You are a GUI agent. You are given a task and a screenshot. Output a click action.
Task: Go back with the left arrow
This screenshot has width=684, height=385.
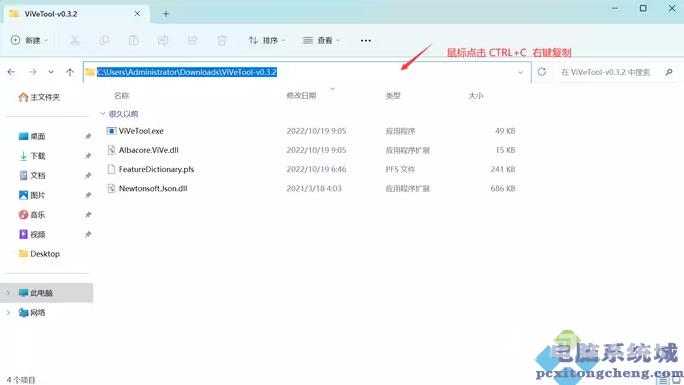tap(11, 72)
